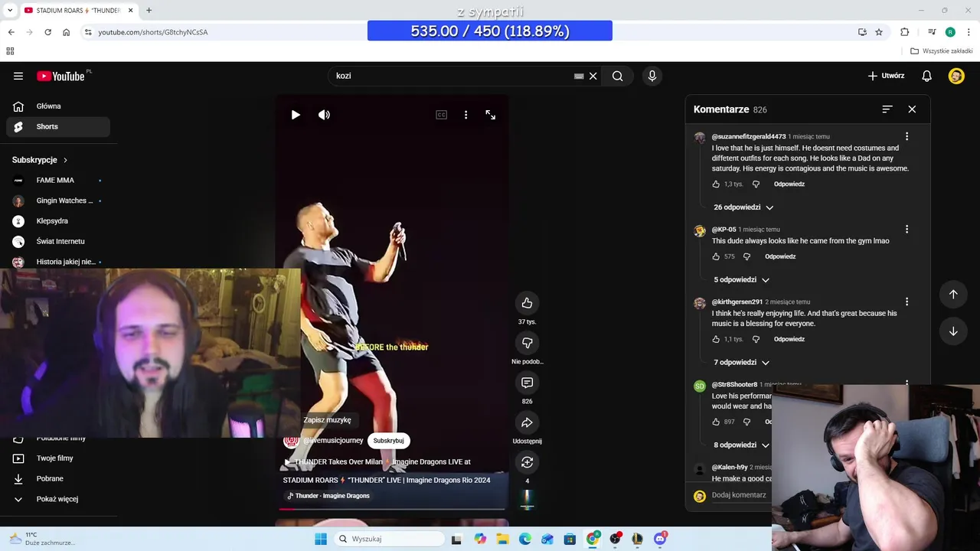The height and width of the screenshot is (551, 980).
Task: Expand 5 odpowiedzi replies
Action: pyautogui.click(x=741, y=280)
